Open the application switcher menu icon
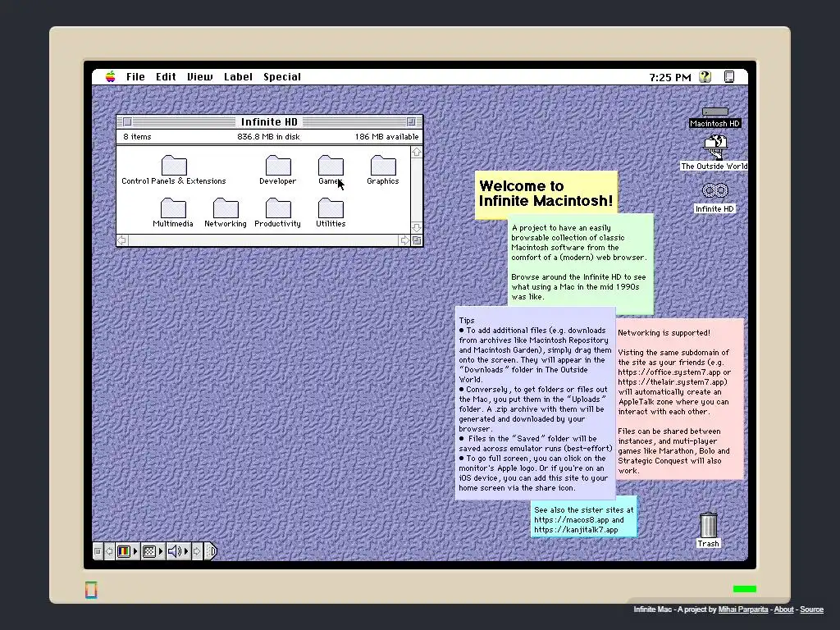 coord(729,76)
